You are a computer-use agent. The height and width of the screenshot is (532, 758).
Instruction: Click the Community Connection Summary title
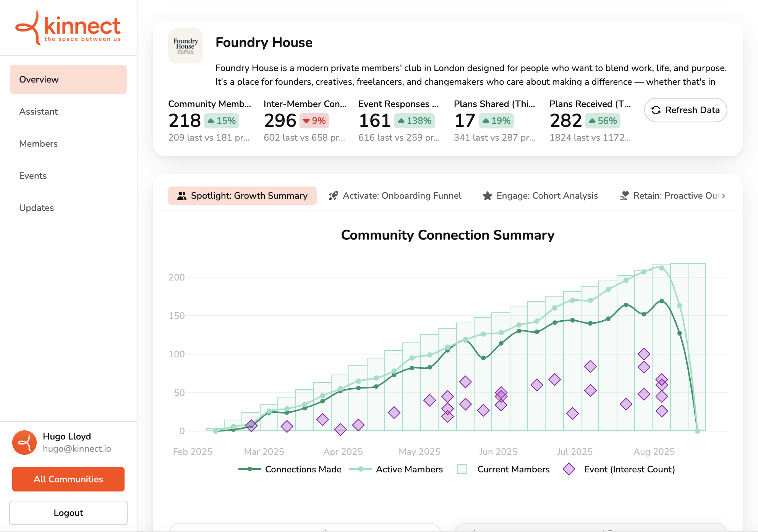click(448, 235)
